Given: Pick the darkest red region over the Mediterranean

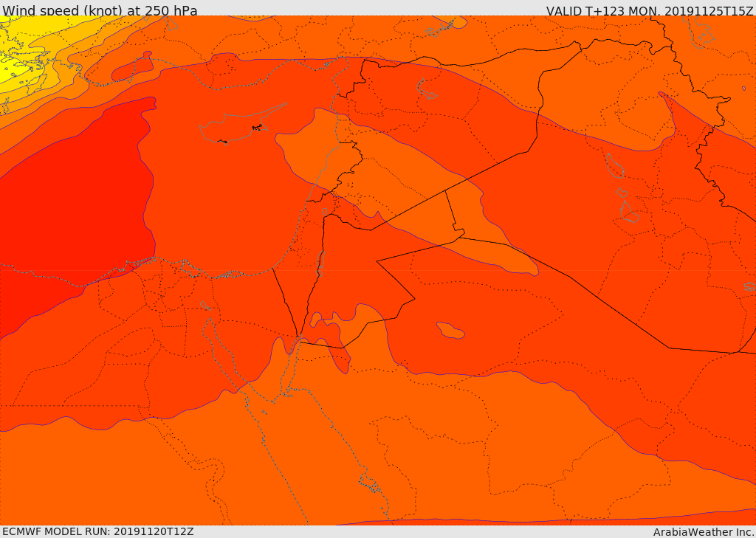Looking at the screenshot, I should [x=74, y=207].
